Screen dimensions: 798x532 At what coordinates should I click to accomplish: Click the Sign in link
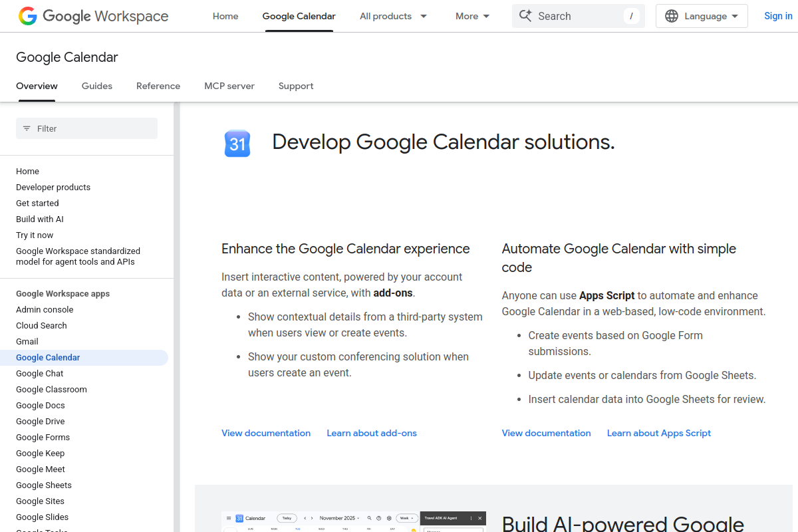(778, 16)
